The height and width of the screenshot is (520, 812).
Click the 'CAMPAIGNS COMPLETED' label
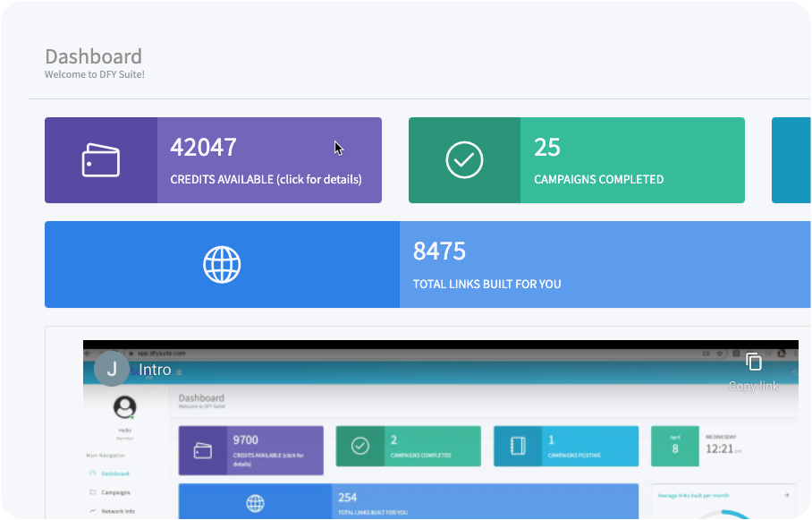pos(598,179)
